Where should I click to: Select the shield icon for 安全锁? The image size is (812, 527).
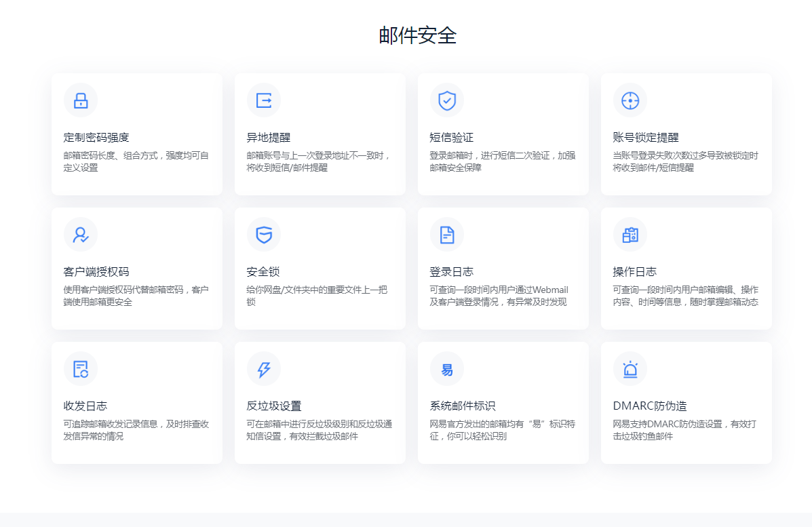(x=264, y=235)
